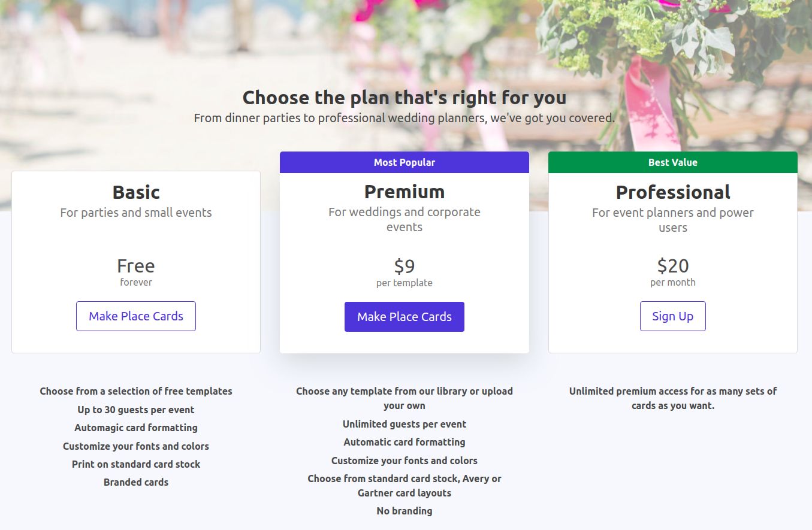The height and width of the screenshot is (530, 812).
Task: Click the Premium Make Place Cards button
Action: tap(404, 316)
